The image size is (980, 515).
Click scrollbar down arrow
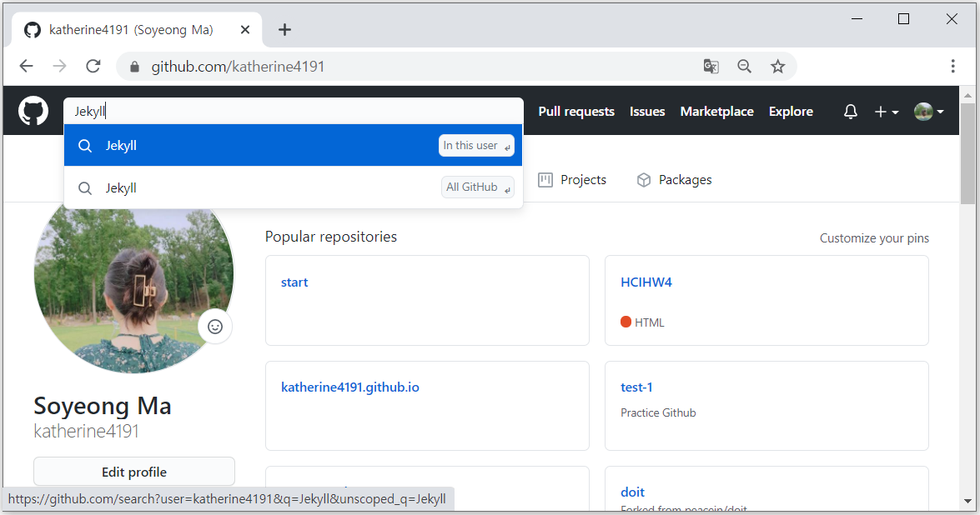pyautogui.click(x=967, y=502)
